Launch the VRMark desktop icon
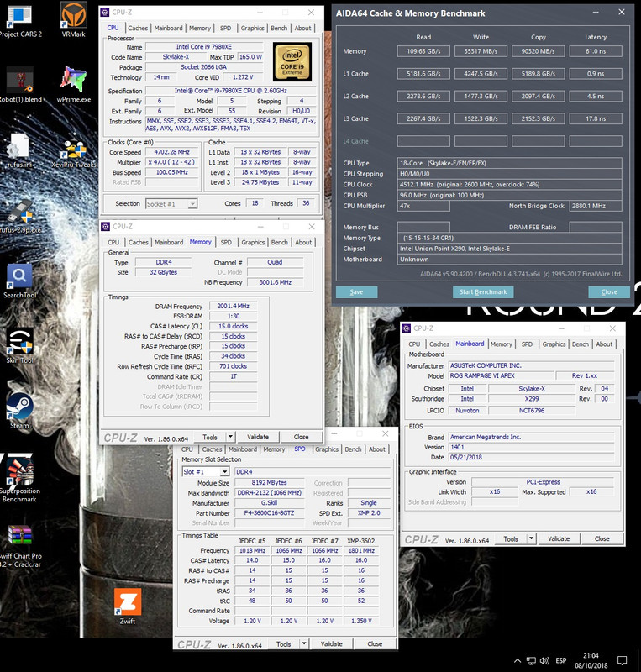The image size is (641, 672). click(x=73, y=19)
